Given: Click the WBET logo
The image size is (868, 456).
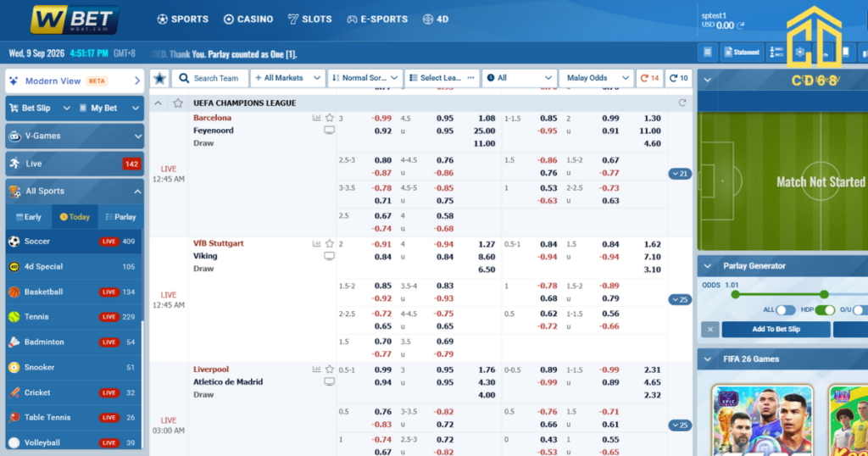Looking at the screenshot, I should (x=75, y=20).
